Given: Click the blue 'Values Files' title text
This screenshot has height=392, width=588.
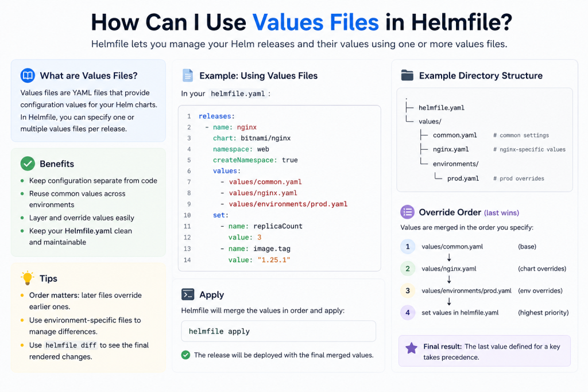Looking at the screenshot, I should click(315, 22).
